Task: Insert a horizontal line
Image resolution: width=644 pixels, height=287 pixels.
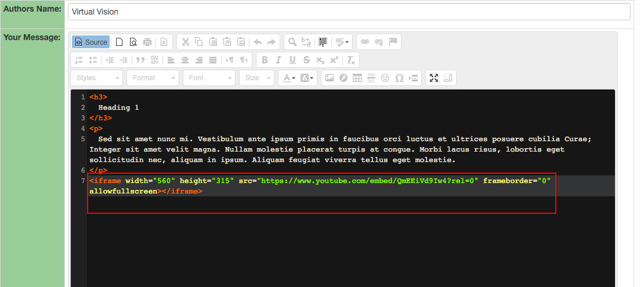Action: point(371,78)
